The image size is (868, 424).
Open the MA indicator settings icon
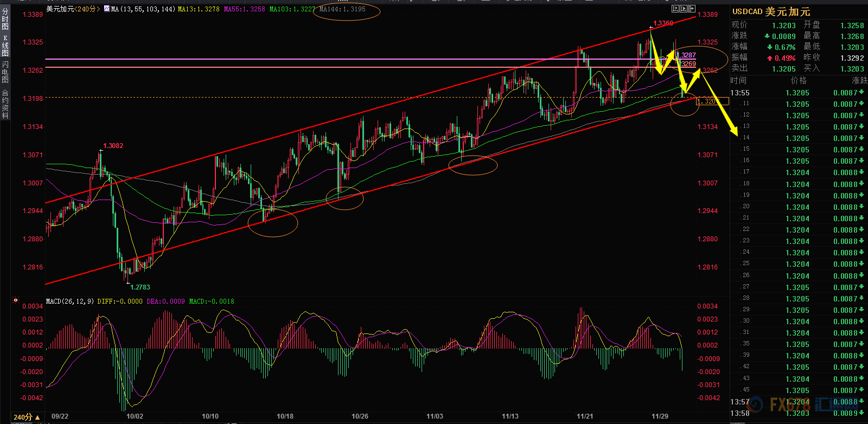pos(106,9)
